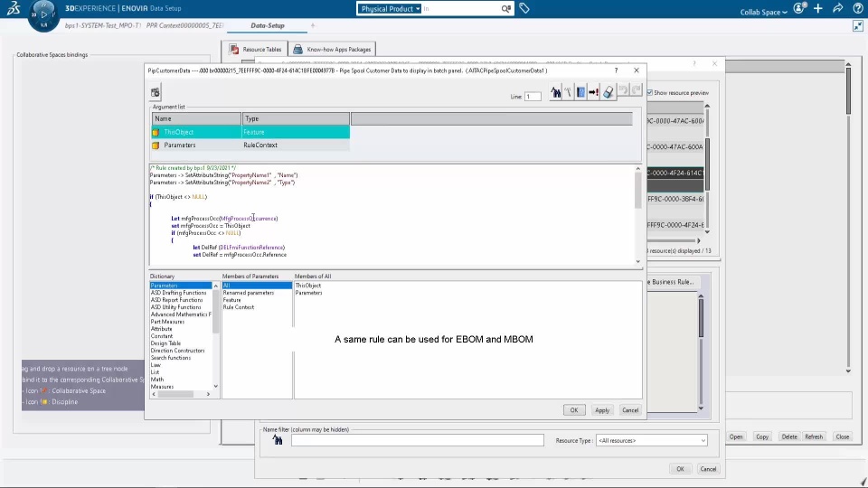This screenshot has width=868, height=488.
Task: Select Design Table in Dictionary
Action: [x=165, y=343]
